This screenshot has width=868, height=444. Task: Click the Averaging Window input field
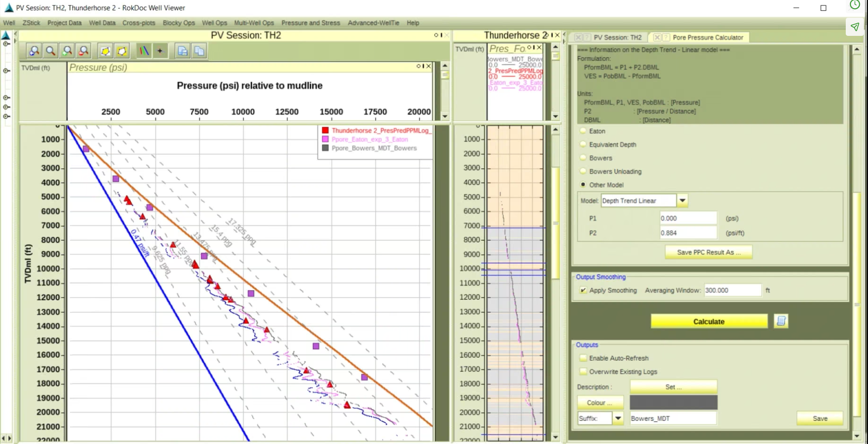coord(732,290)
